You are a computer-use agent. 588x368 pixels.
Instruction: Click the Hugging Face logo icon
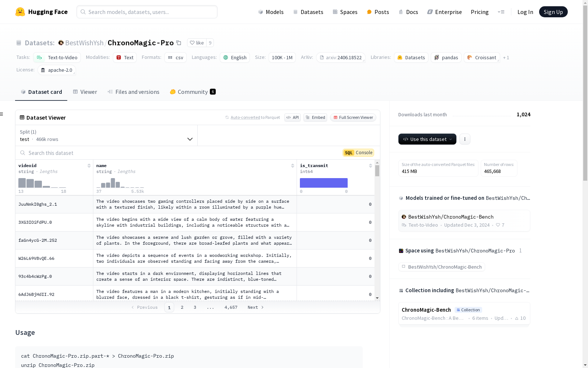click(20, 12)
